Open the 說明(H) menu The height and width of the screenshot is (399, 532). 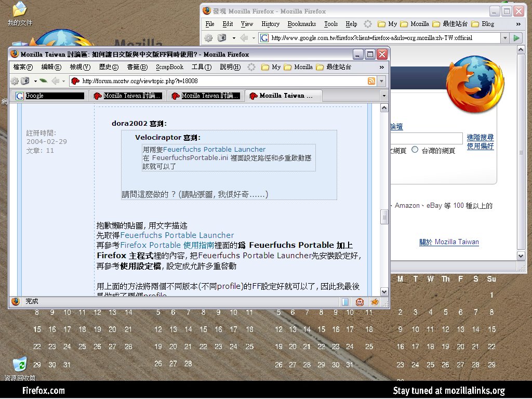coord(230,67)
